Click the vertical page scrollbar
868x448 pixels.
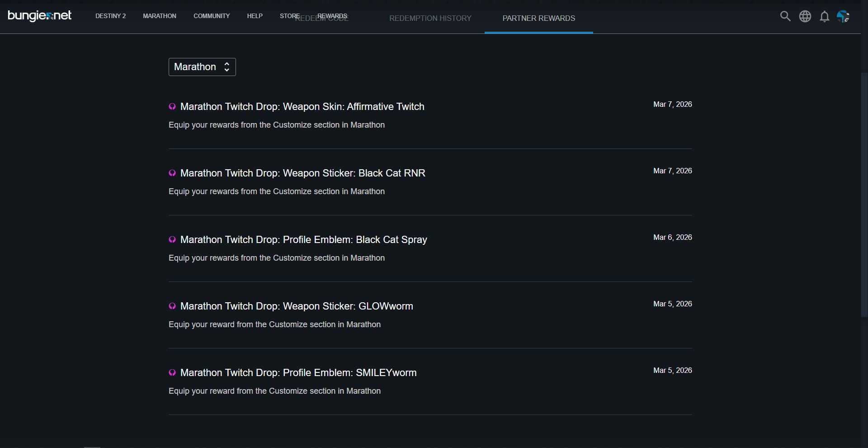coord(864,195)
